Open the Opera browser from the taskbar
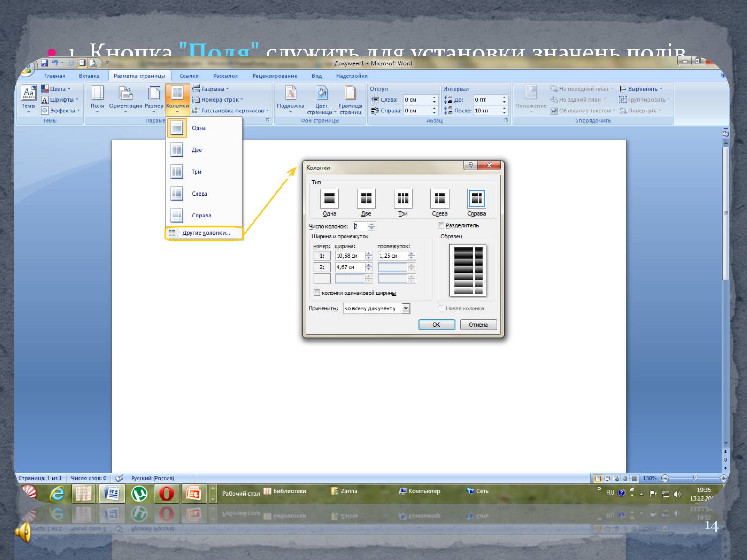Image resolution: width=747 pixels, height=560 pixels. [x=166, y=493]
